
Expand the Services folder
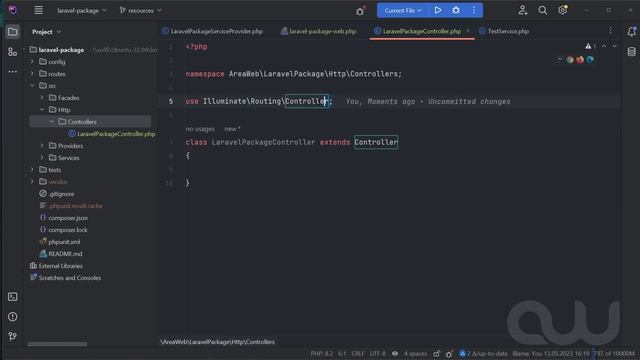pyautogui.click(x=42, y=158)
